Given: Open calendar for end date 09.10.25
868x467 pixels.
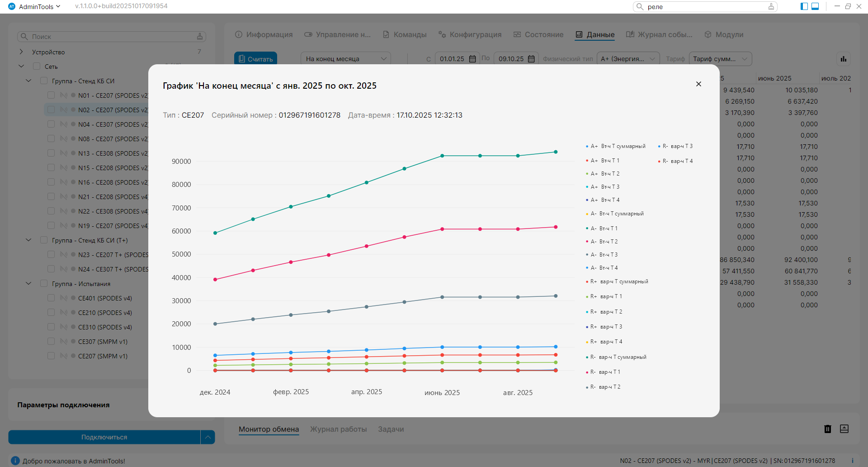Looking at the screenshot, I should (531, 59).
